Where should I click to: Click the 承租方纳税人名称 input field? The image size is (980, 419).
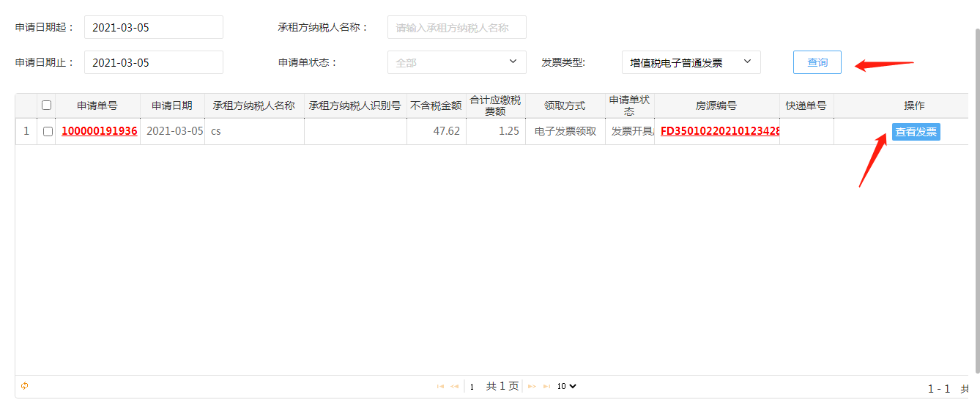(x=457, y=27)
